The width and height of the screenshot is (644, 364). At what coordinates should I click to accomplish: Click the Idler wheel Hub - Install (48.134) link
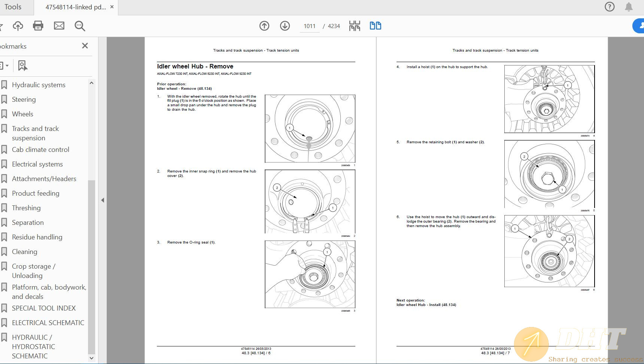(426, 305)
